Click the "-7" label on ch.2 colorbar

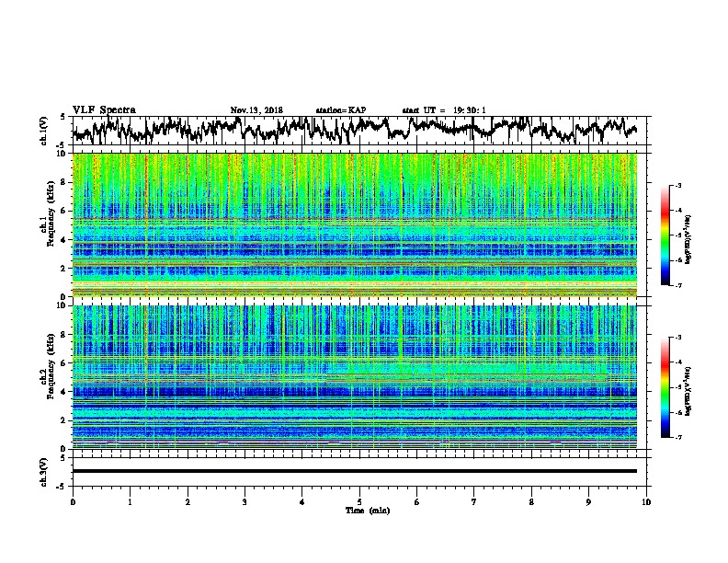click(677, 438)
